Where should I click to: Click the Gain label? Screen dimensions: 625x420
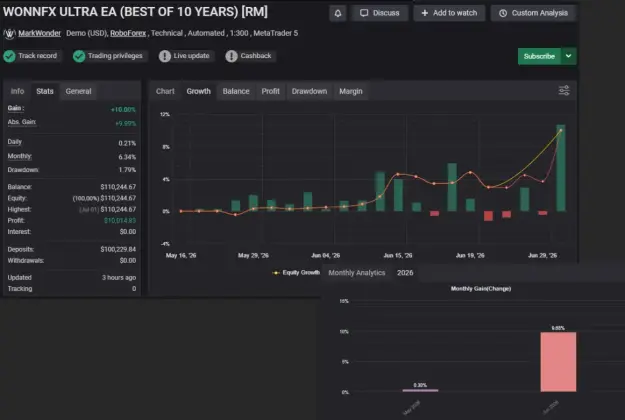[16, 108]
